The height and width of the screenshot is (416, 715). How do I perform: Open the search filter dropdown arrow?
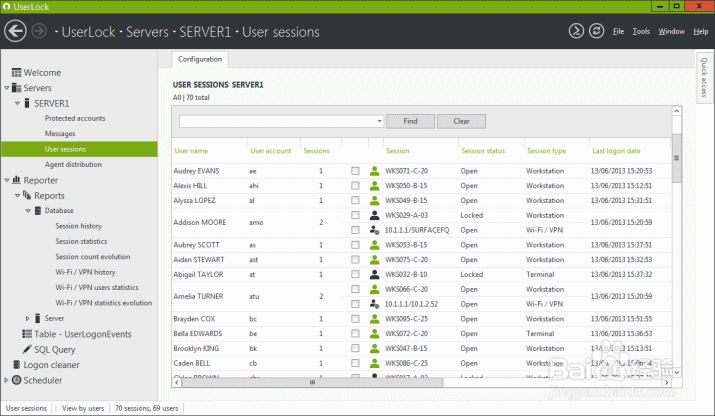[x=380, y=121]
